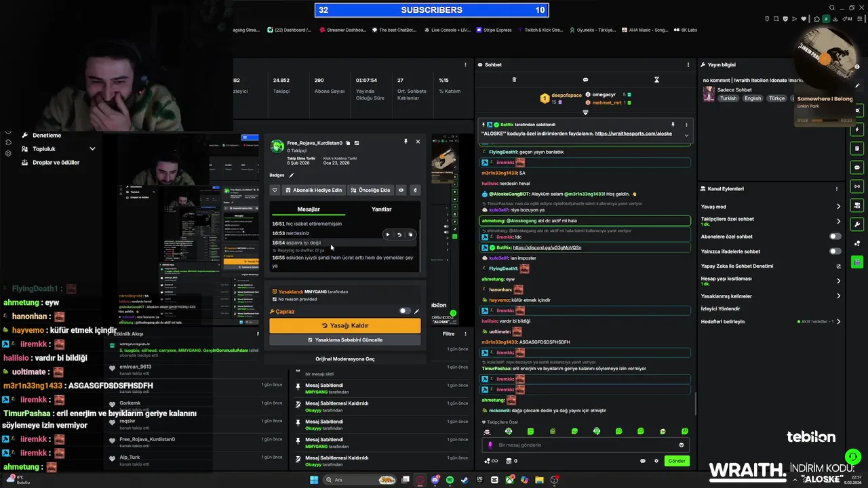Open the Denetleme sidebar item
The image size is (868, 488).
pyautogui.click(x=47, y=136)
